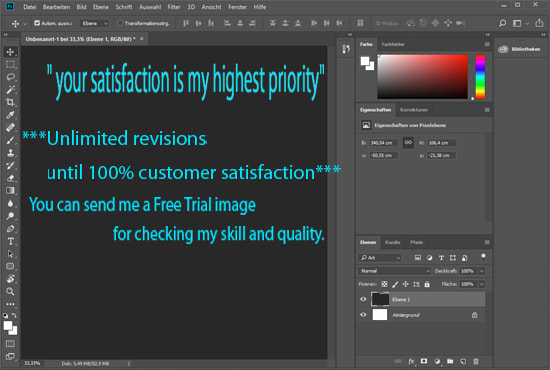Image resolution: width=550 pixels, height=370 pixels.
Task: Click the share export icon top right
Action: [539, 23]
